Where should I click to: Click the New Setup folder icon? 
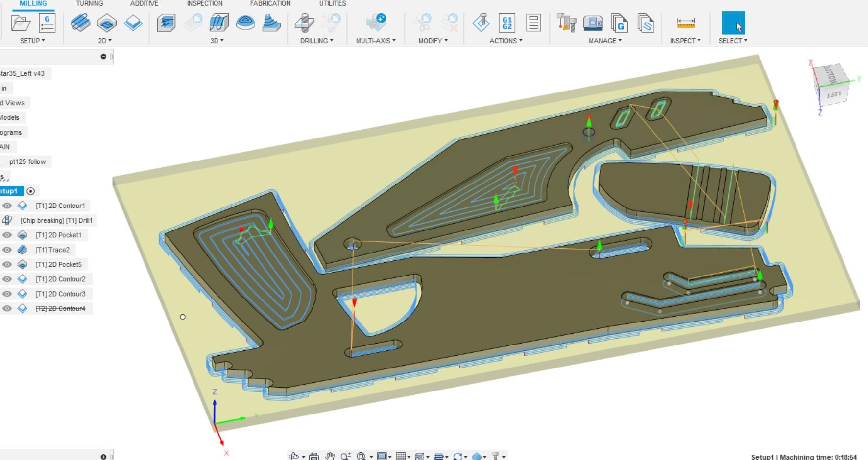tap(21, 23)
